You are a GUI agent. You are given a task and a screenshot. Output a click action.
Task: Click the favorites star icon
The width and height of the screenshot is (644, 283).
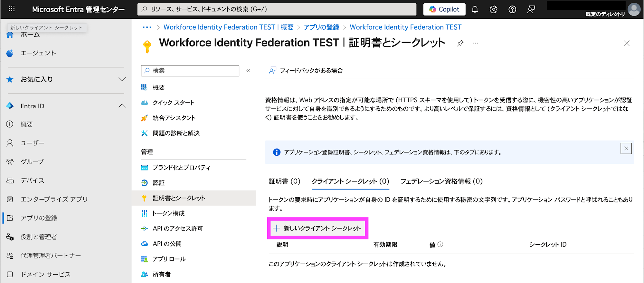[x=10, y=79]
